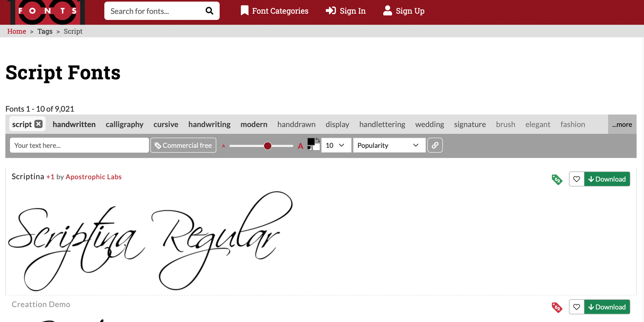
Task: Select the handwritten tag
Action: click(x=74, y=124)
